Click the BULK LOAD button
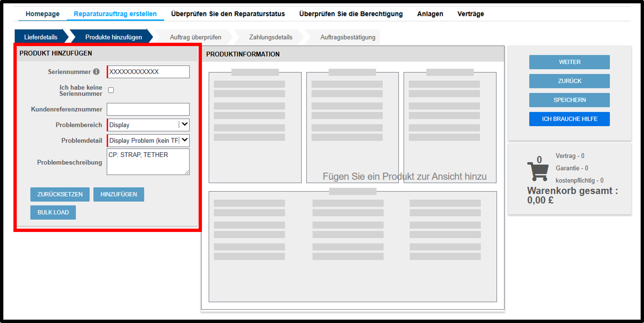 (53, 212)
